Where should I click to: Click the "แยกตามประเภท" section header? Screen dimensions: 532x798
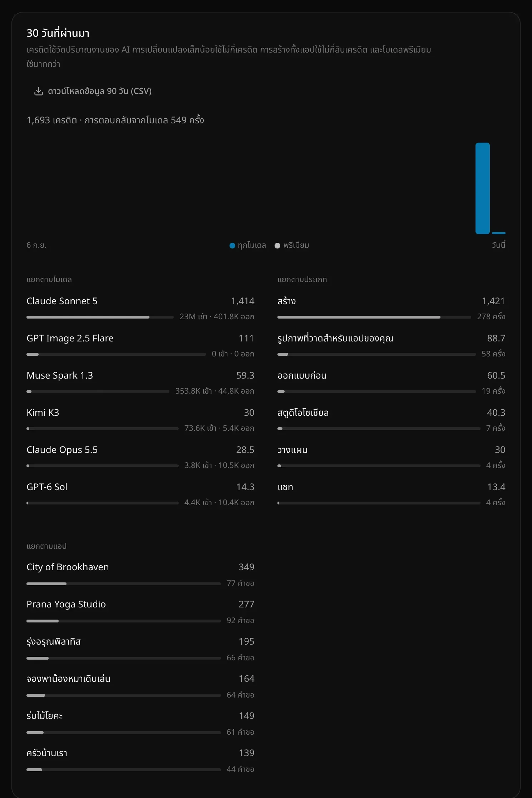pos(302,280)
